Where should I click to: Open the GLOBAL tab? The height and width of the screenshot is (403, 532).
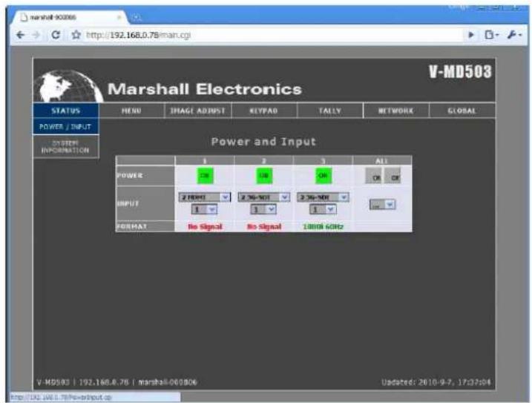coord(462,111)
